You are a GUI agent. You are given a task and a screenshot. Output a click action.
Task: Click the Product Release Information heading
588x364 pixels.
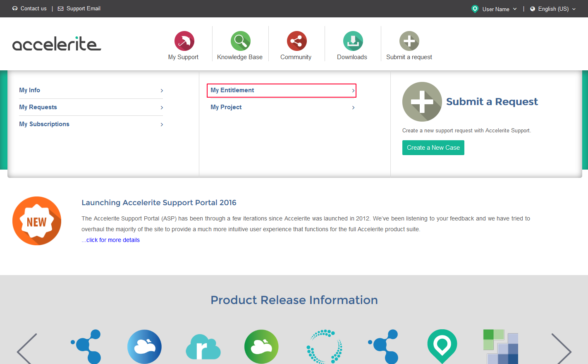click(294, 300)
